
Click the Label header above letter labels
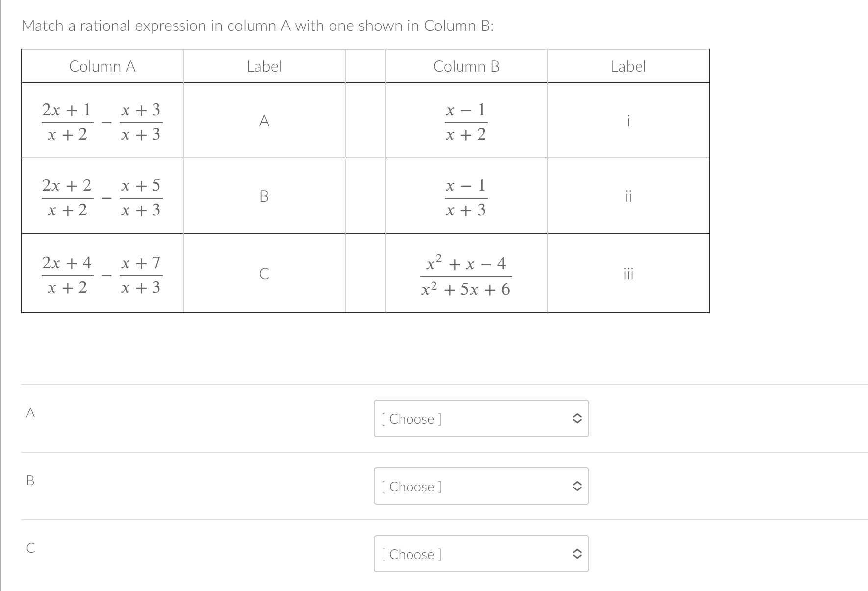coord(264,66)
